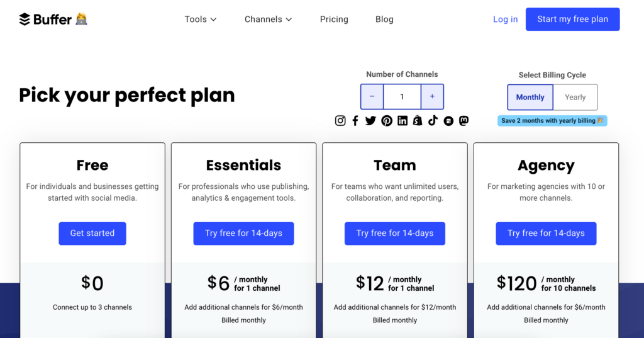
Task: Open the Pricing page
Action: [x=334, y=20]
